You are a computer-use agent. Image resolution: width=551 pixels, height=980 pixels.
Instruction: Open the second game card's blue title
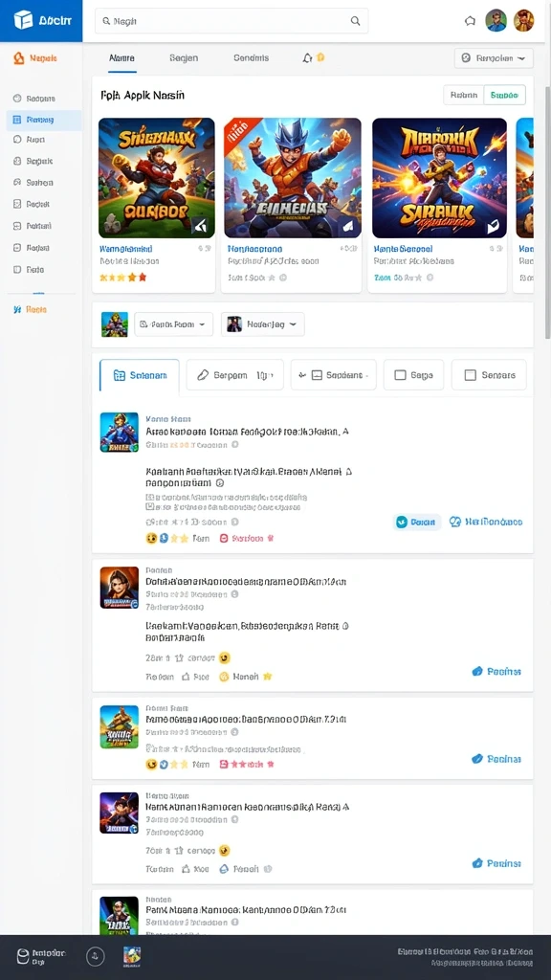[x=254, y=249]
